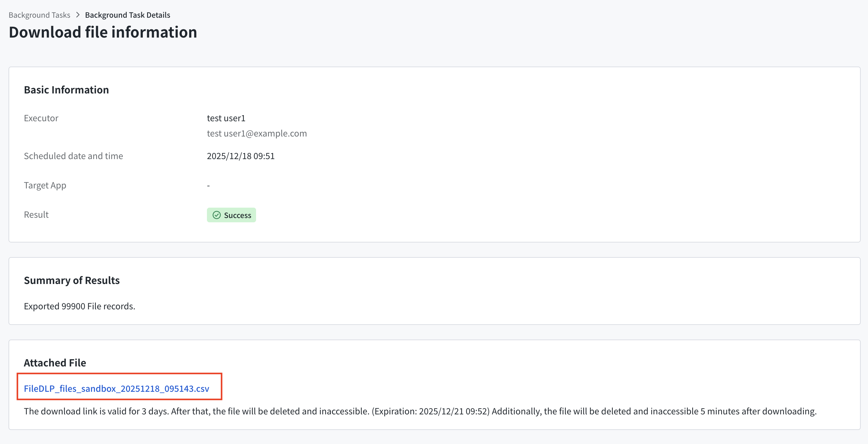Screen dimensions: 868x444
Task: Click the breadcrumb chevron separator
Action: click(x=78, y=15)
